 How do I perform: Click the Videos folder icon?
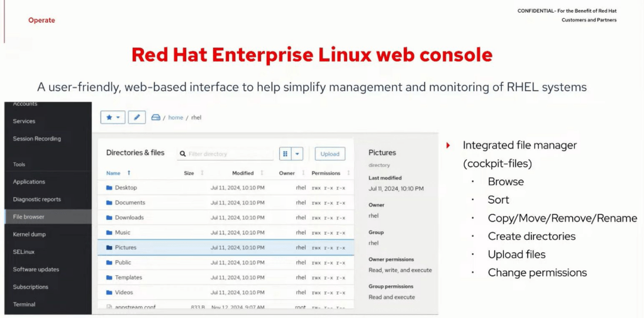coord(109,292)
